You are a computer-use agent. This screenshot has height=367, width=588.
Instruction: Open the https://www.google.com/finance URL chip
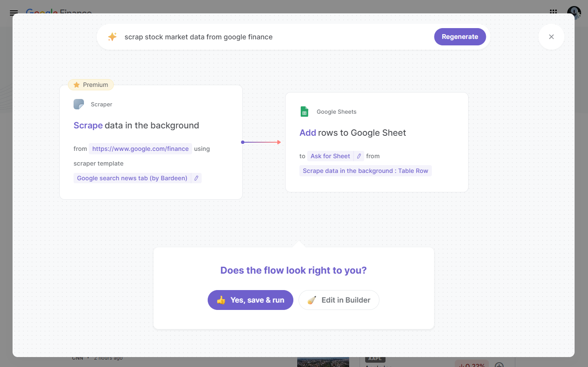141,149
